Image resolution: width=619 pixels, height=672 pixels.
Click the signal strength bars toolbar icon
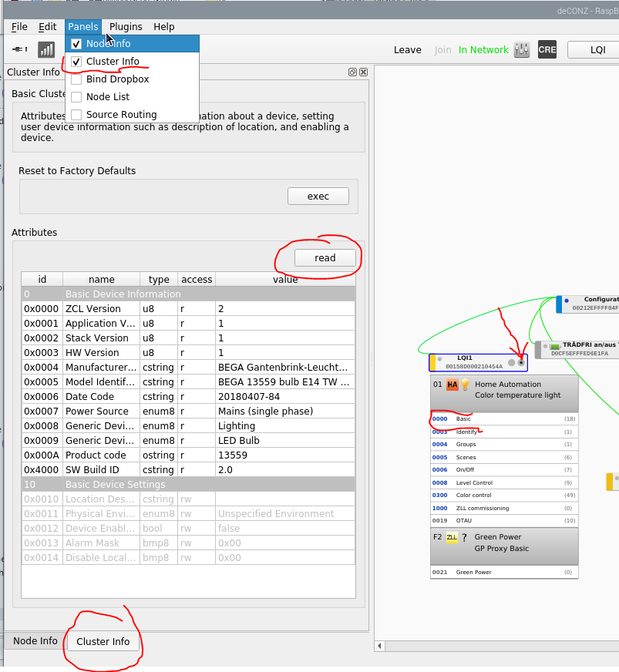click(46, 49)
